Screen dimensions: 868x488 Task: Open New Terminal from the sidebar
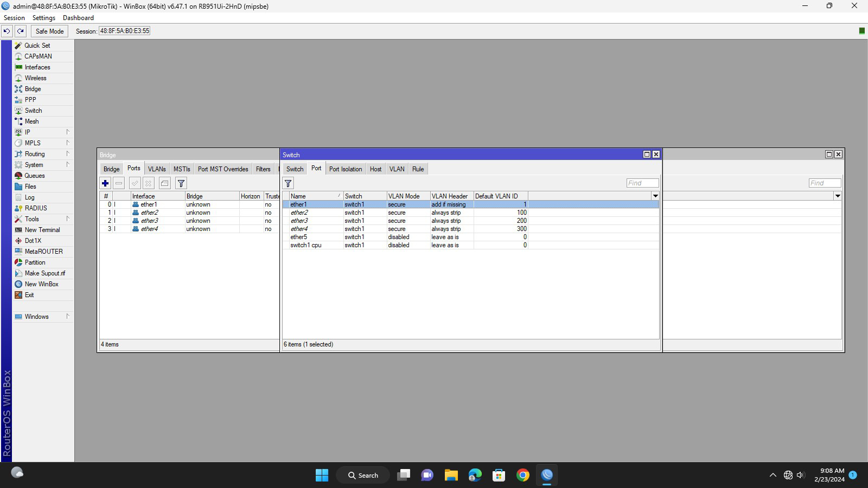coord(42,230)
